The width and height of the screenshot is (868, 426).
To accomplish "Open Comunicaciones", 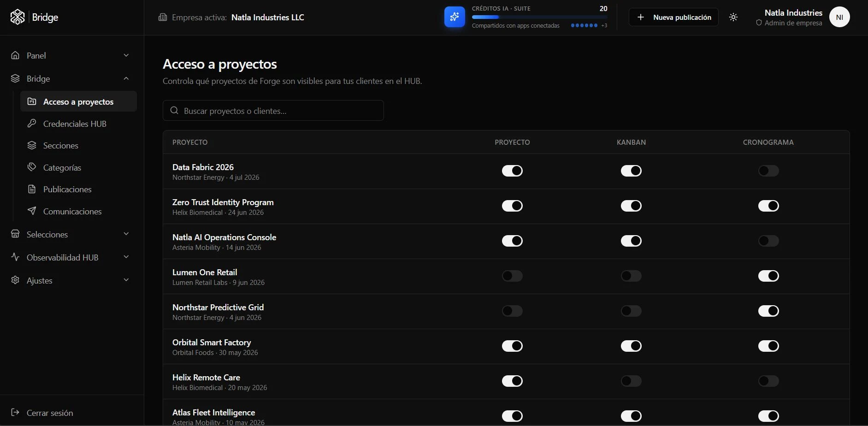I will coord(78,211).
